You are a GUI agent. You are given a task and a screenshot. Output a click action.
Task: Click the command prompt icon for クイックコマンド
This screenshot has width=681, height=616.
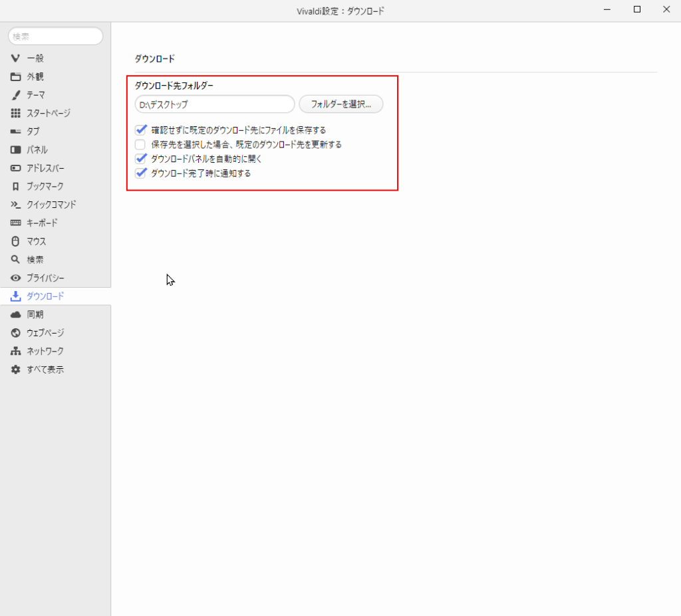[16, 205]
